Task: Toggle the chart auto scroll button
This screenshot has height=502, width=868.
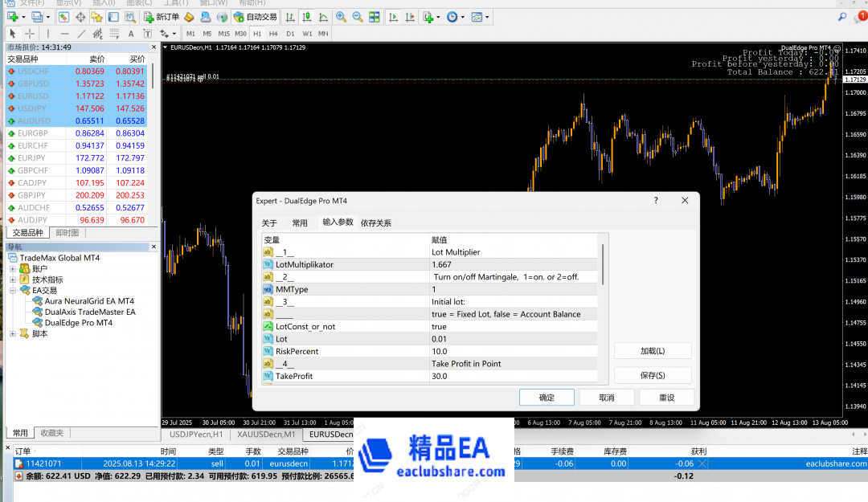Action: coord(391,17)
